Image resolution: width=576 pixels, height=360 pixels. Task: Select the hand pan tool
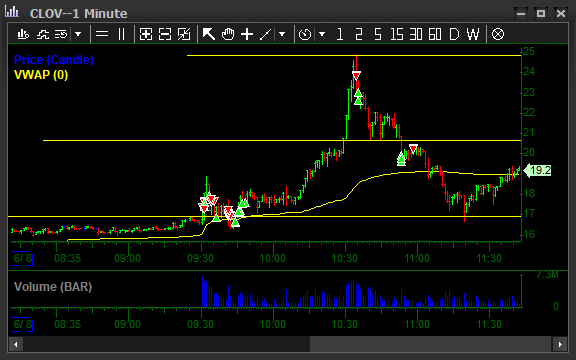coord(228,34)
